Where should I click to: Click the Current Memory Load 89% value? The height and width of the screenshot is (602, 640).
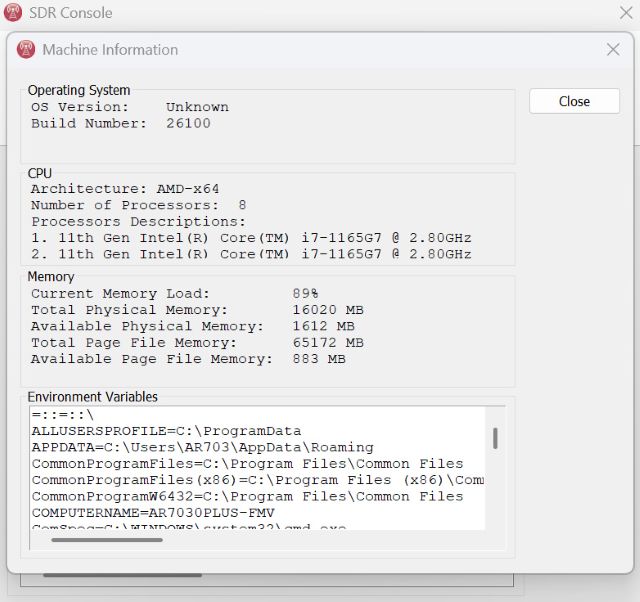point(305,293)
